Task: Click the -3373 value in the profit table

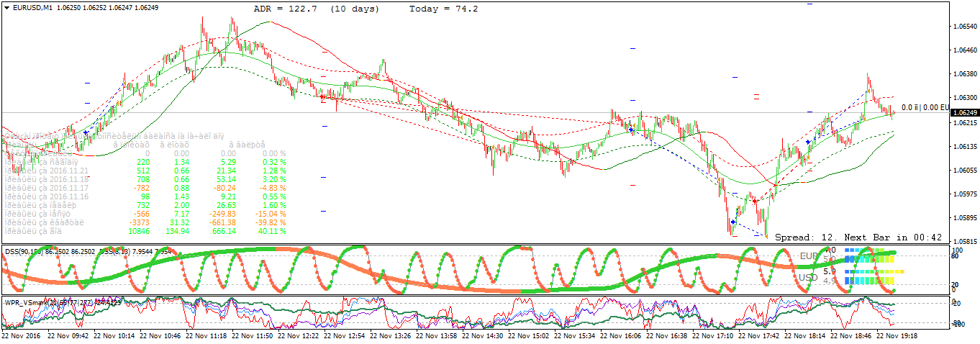Action: coord(139,222)
